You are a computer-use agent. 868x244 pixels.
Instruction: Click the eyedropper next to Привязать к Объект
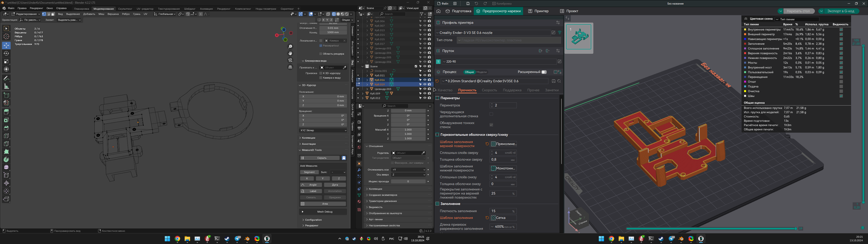[344, 68]
